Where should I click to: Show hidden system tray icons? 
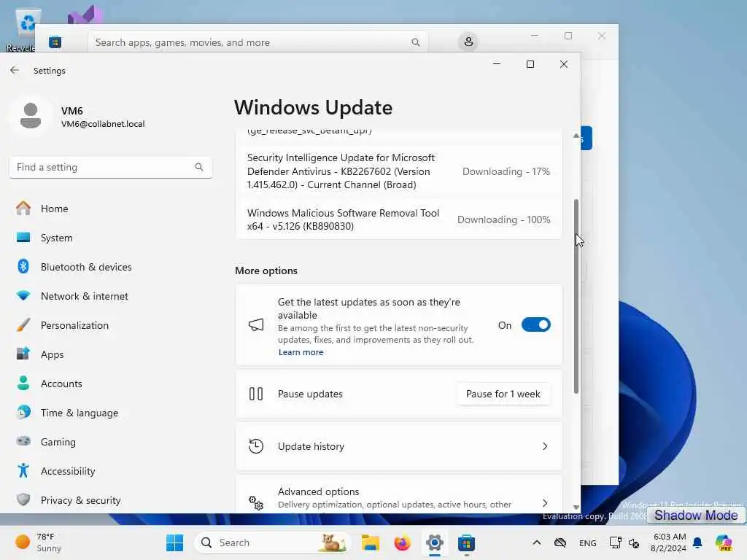point(536,542)
